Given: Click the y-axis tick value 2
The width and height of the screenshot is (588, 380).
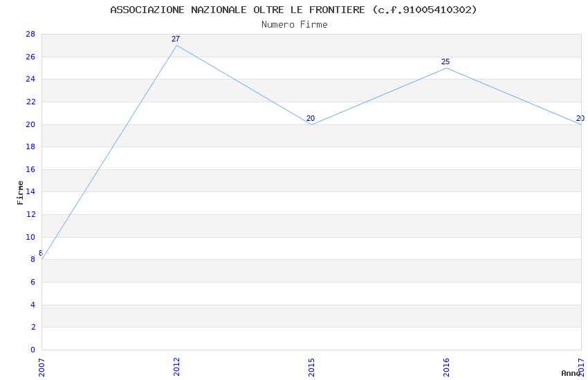Looking at the screenshot, I should [x=33, y=327].
